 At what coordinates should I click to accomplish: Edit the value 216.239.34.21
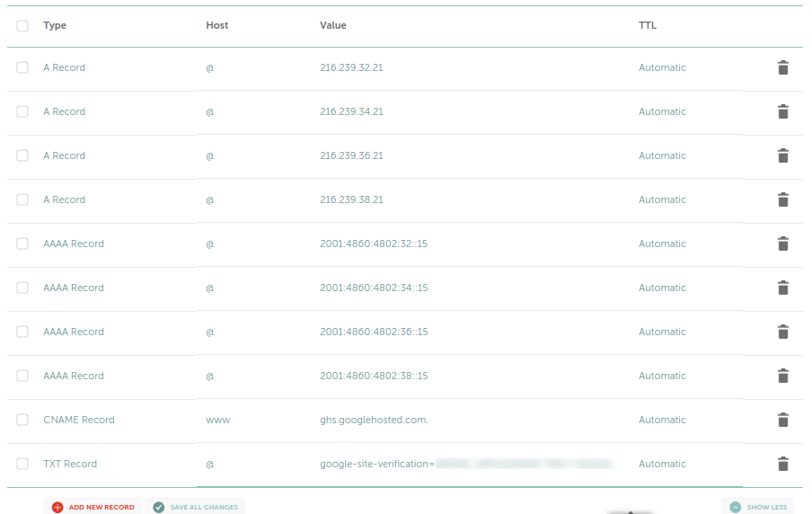(x=351, y=111)
